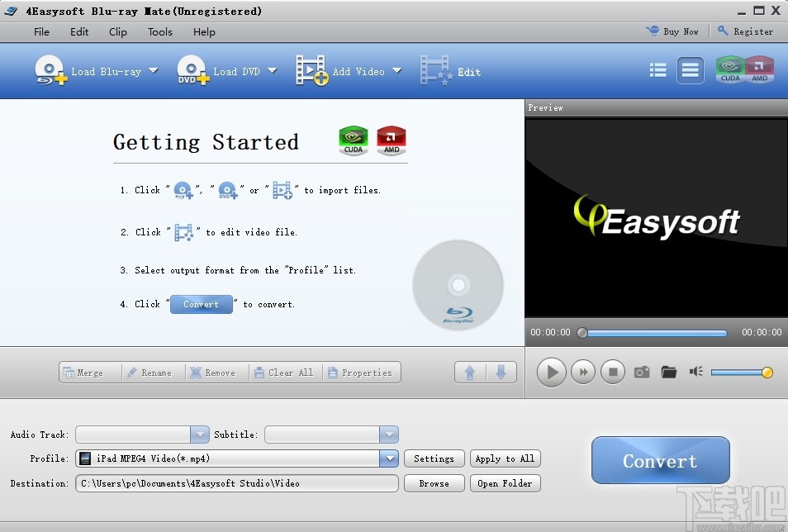Open the Clip menu

(x=117, y=32)
